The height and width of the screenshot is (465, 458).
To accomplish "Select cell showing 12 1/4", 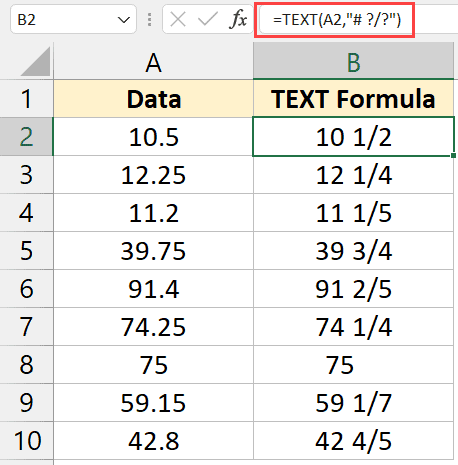I will [353, 175].
